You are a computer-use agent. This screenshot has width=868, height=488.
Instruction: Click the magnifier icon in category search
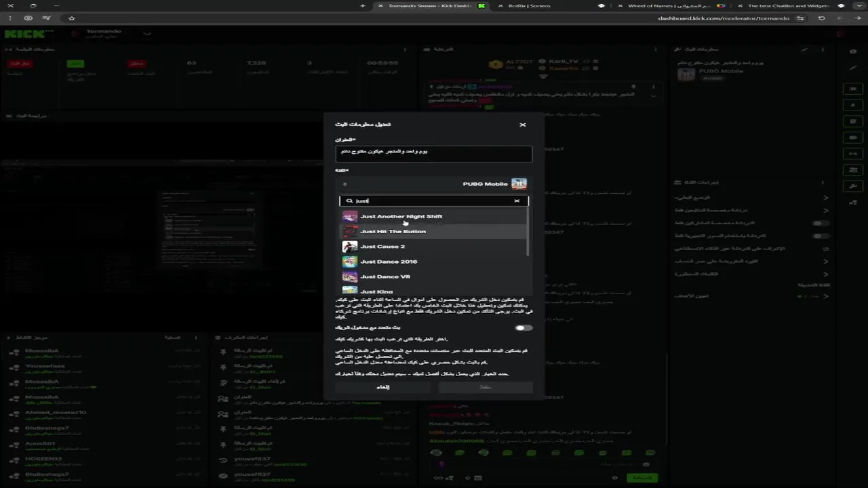click(349, 201)
